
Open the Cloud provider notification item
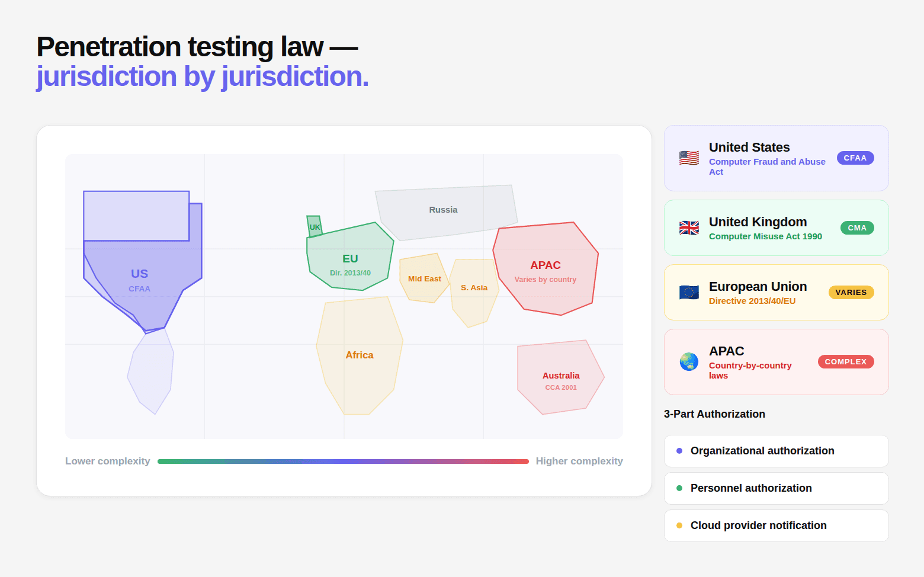point(777,525)
